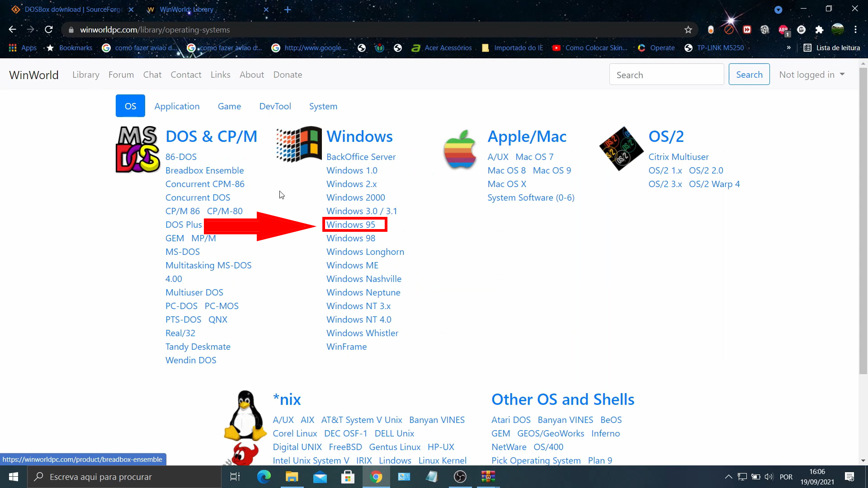868x488 pixels.
Task: Click the Windows taskbar search box
Action: pos(124,477)
